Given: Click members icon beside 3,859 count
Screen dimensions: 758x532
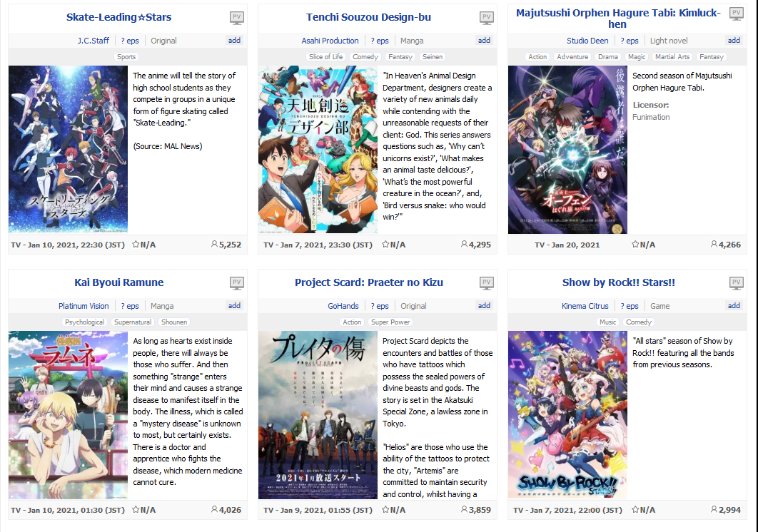Looking at the screenshot, I should click(x=464, y=509).
